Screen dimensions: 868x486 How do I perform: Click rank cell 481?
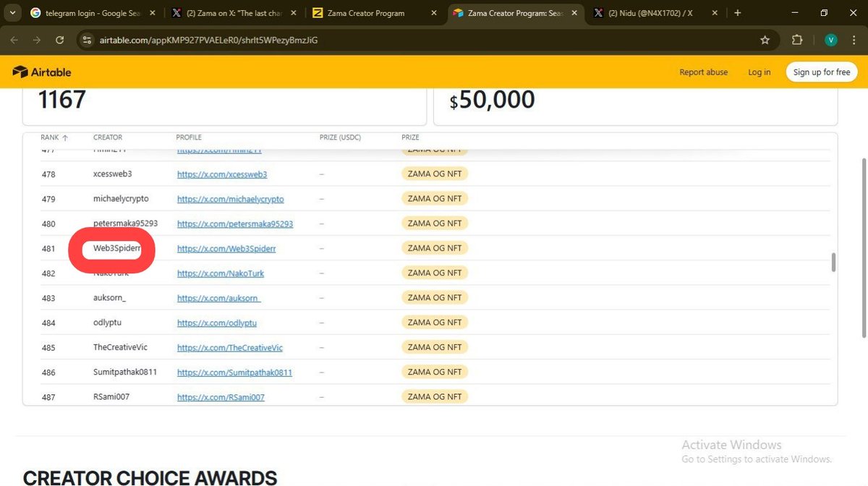[x=48, y=249]
